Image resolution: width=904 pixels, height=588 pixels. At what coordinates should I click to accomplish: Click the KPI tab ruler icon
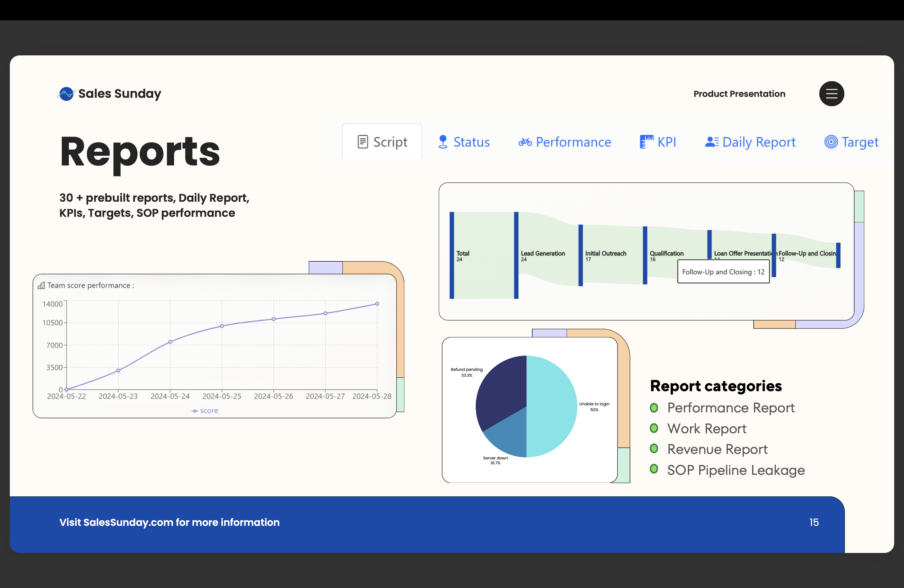click(x=646, y=142)
